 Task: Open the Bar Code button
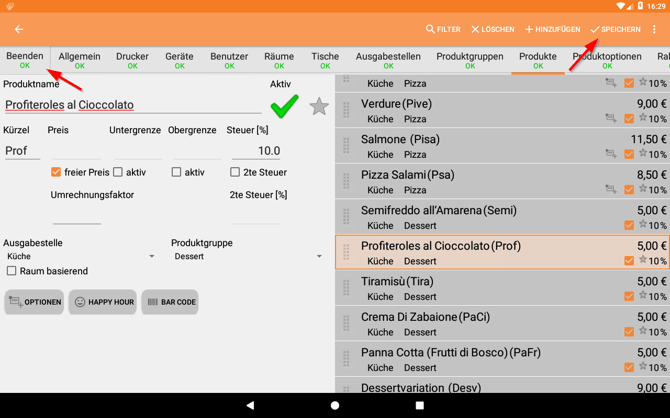click(170, 302)
